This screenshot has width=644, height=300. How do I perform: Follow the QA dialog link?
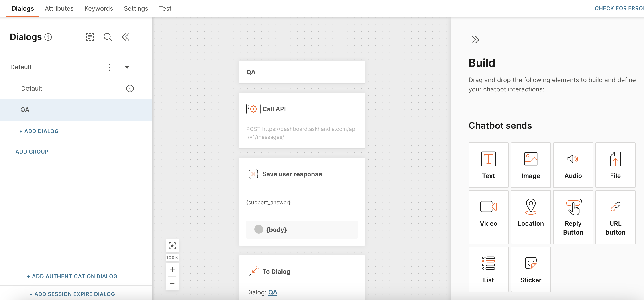pyautogui.click(x=273, y=292)
